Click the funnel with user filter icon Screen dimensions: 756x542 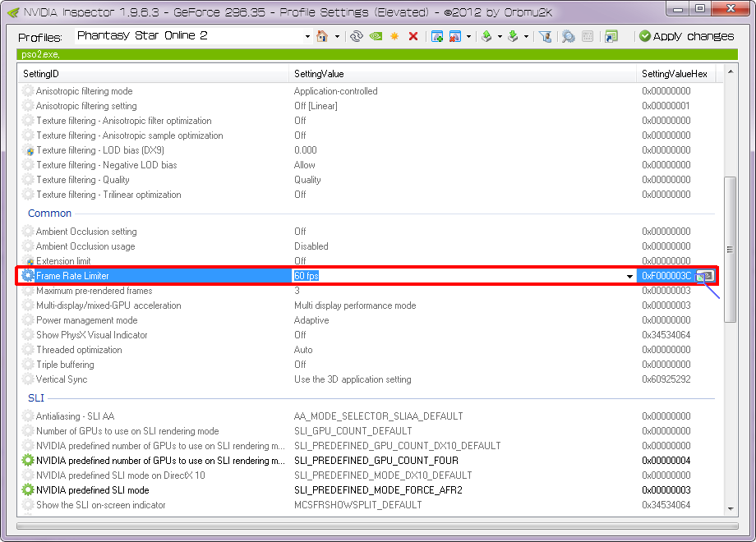(x=546, y=36)
